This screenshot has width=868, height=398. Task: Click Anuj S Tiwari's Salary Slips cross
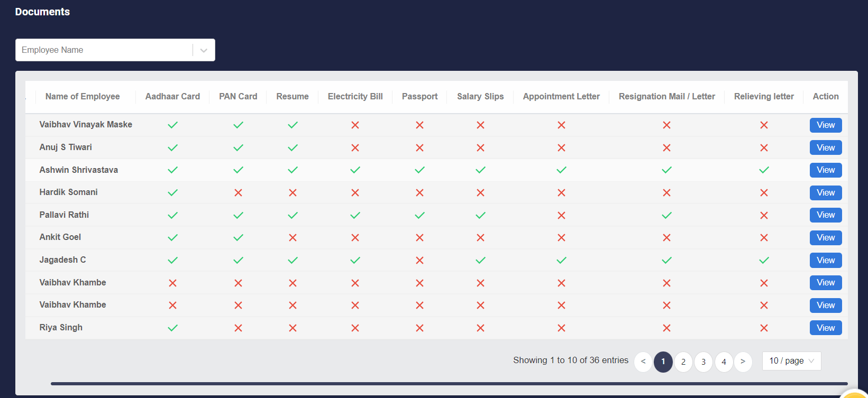click(x=480, y=148)
